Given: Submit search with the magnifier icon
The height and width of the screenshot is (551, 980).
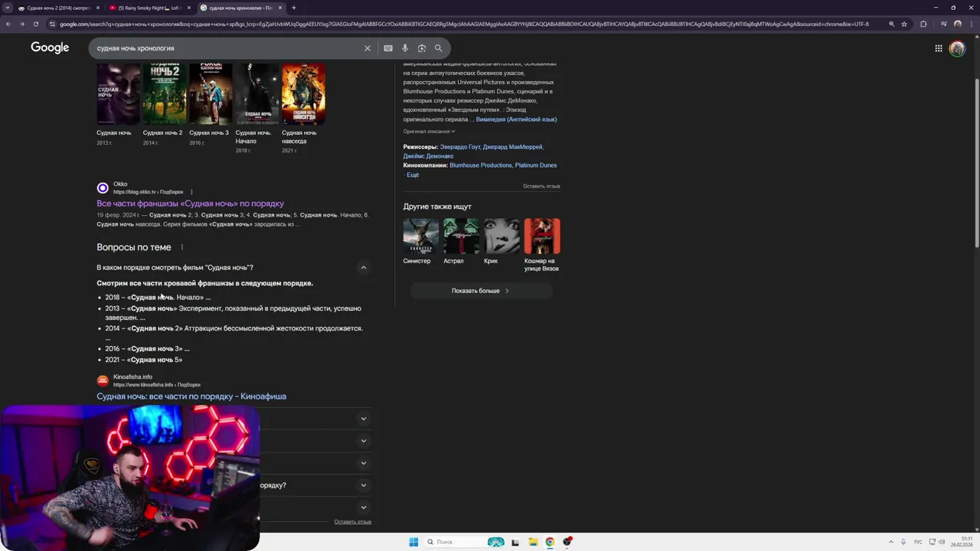Looking at the screenshot, I should pyautogui.click(x=439, y=48).
